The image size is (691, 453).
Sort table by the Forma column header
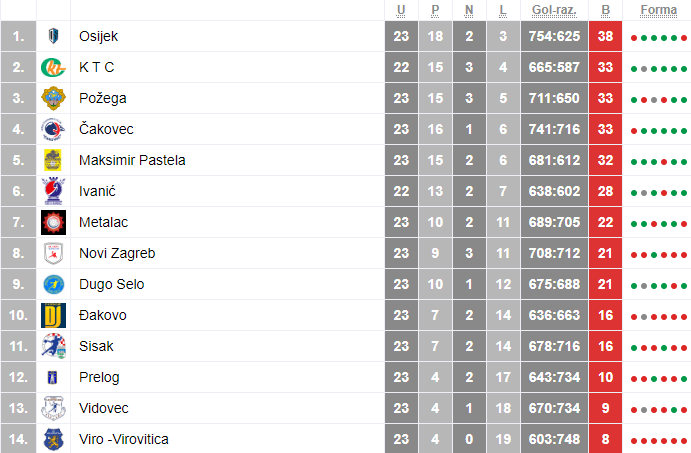pos(658,10)
